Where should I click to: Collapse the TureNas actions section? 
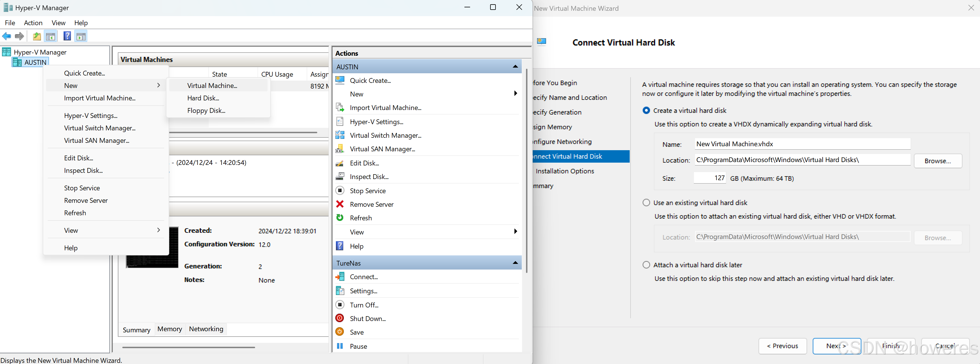pos(515,263)
